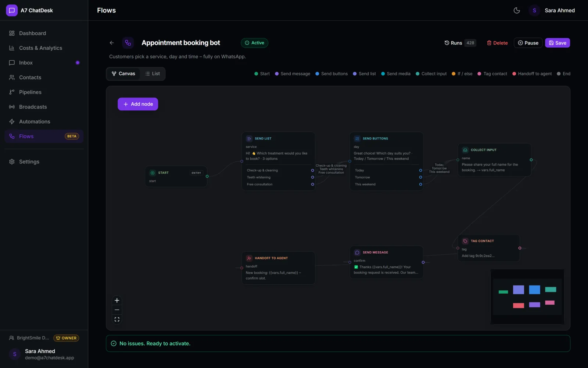Select the Tag Contact node icon
The width and height of the screenshot is (588, 368).
coord(465,241)
